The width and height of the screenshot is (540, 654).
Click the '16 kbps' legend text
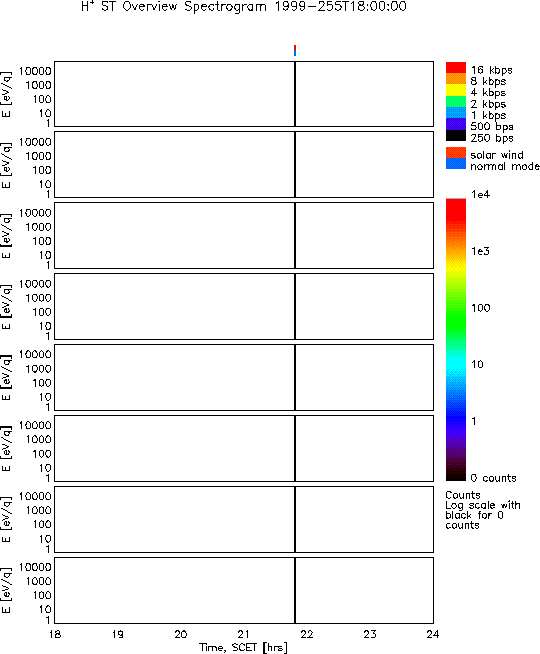[492, 70]
